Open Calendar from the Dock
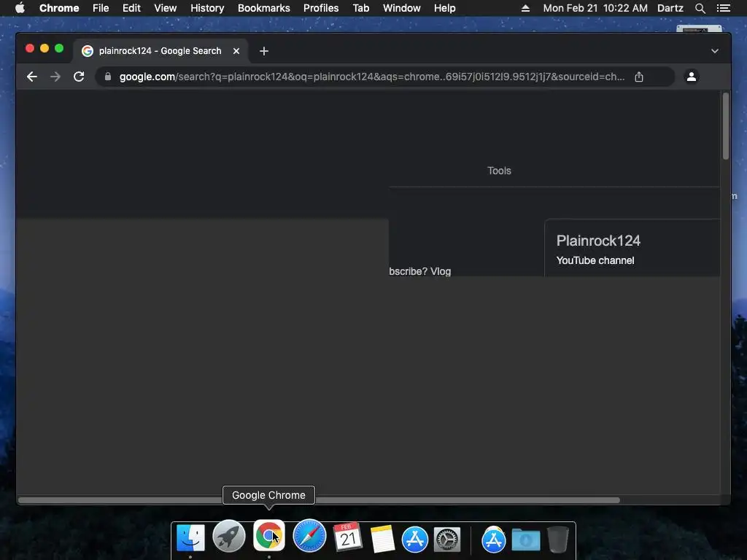Screen dimensions: 747x560 coord(348,537)
